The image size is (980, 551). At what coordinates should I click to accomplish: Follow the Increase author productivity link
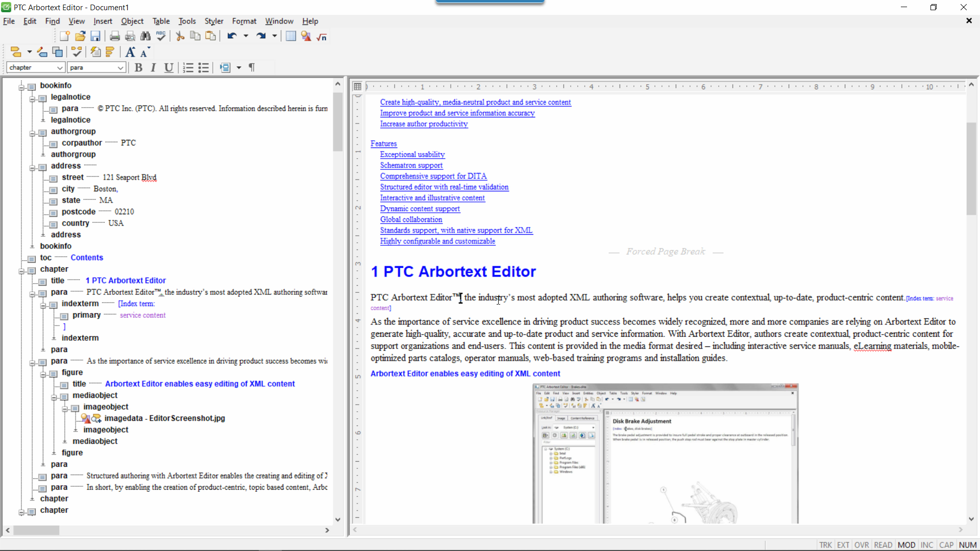pos(424,124)
